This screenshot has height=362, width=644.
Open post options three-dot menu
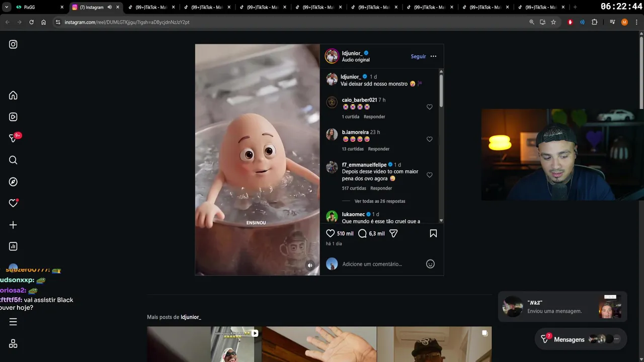433,56
